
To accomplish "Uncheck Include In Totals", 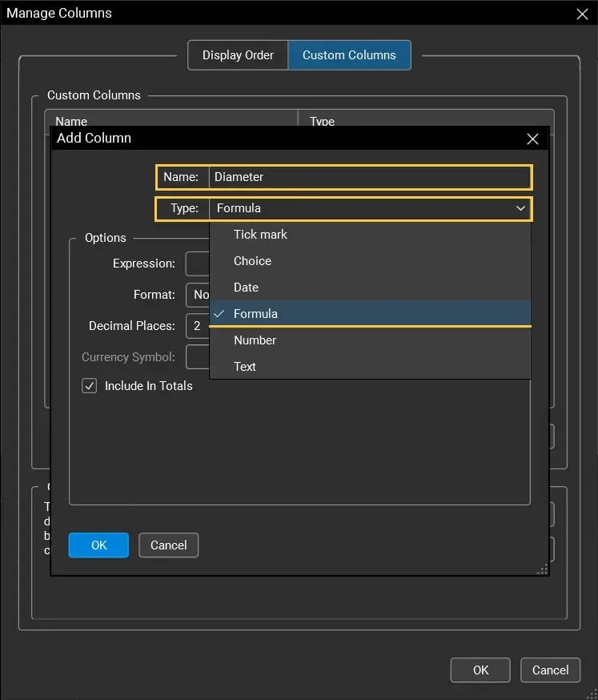I will point(89,385).
